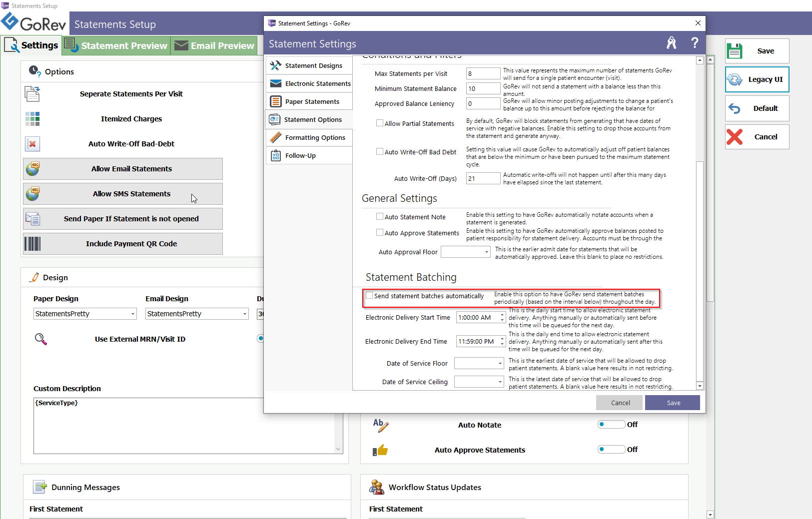The height and width of the screenshot is (519, 812).
Task: Toggle the Auto Notate switch
Action: point(611,424)
